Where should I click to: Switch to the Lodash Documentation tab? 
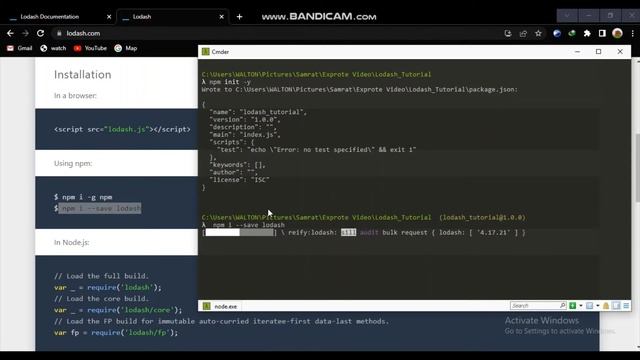click(x=50, y=17)
